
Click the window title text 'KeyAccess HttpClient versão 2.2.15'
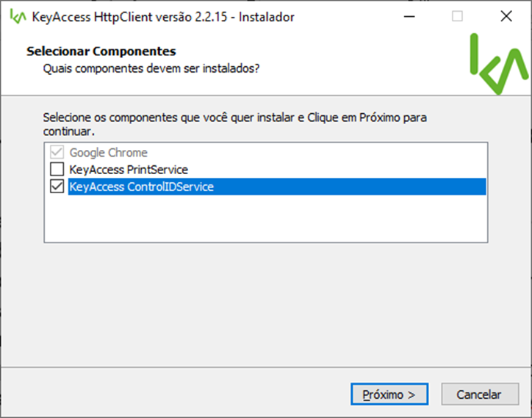129,17
